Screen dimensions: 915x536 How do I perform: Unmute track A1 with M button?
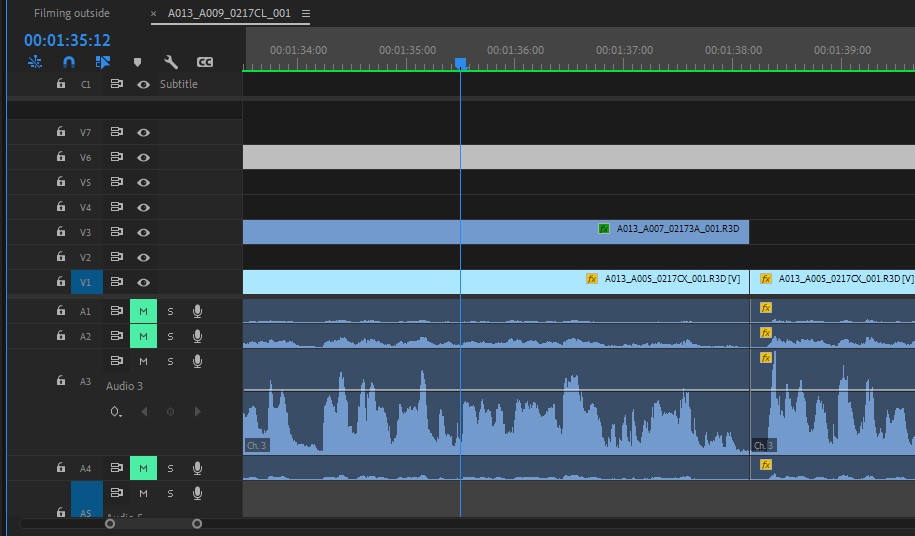[143, 311]
